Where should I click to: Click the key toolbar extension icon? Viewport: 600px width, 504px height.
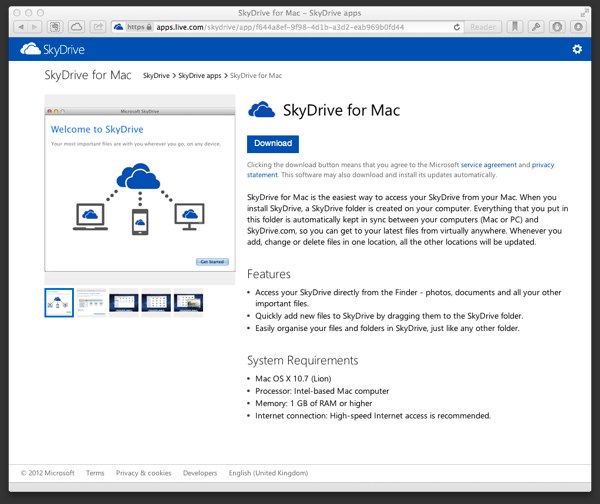point(536,27)
